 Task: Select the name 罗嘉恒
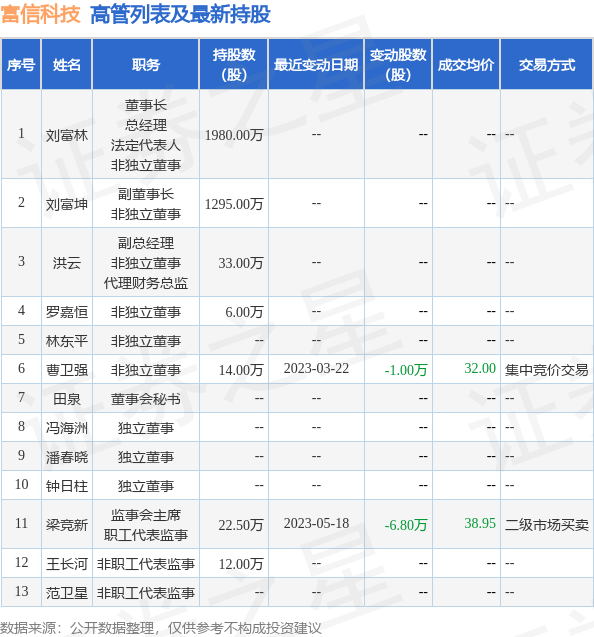[67, 312]
